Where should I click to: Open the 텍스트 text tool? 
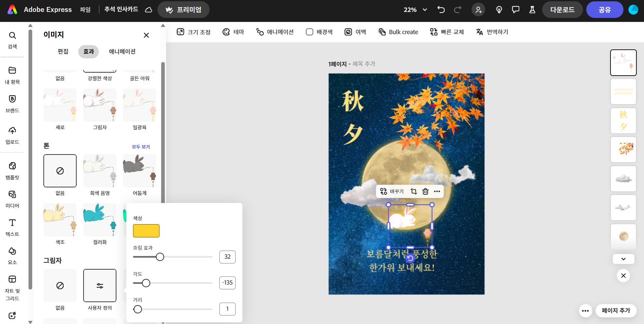tap(12, 227)
